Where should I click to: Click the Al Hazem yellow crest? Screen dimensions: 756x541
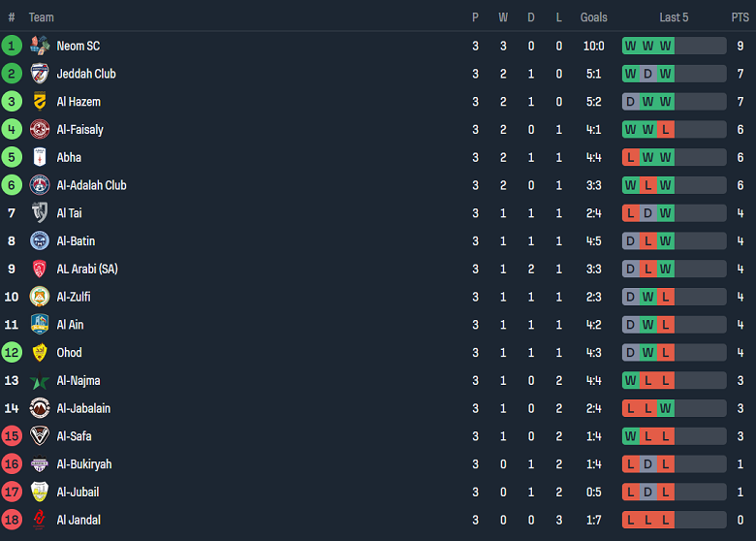pyautogui.click(x=40, y=102)
